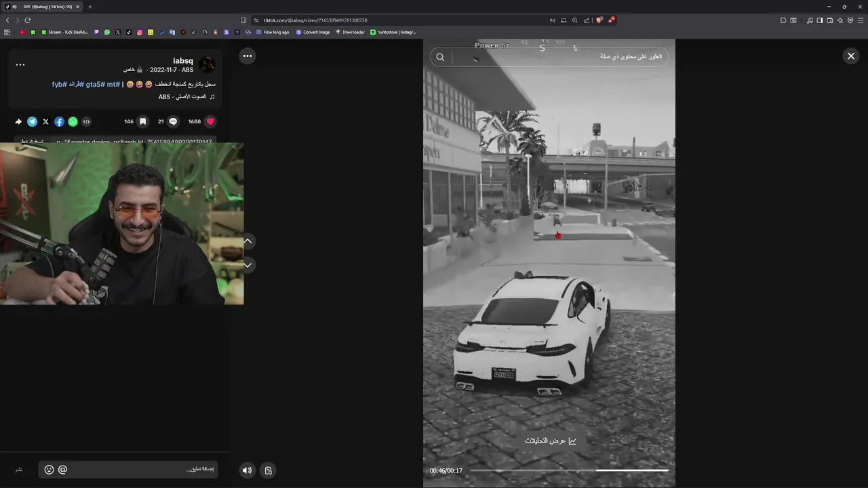
Task: Open comments via the speech bubble icon
Action: click(173, 121)
